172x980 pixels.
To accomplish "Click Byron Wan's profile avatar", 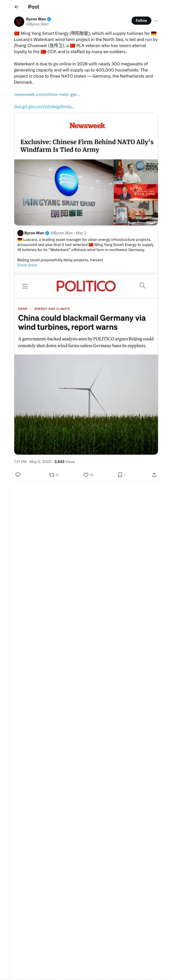I will 19,22.
